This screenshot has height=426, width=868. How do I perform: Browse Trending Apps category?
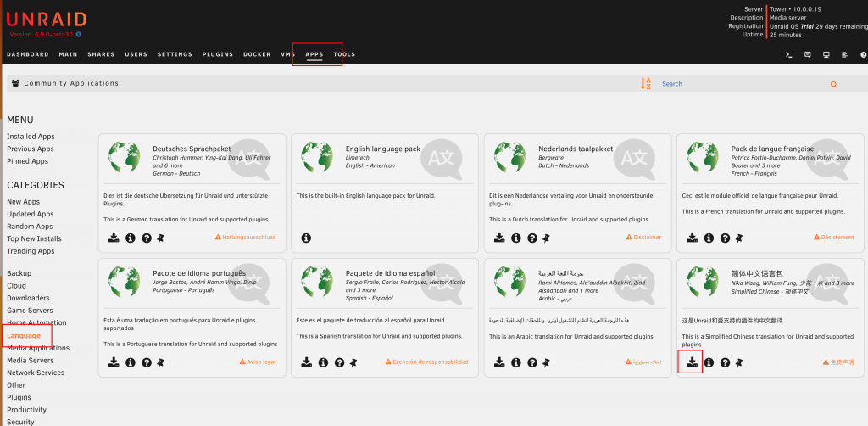pos(31,251)
